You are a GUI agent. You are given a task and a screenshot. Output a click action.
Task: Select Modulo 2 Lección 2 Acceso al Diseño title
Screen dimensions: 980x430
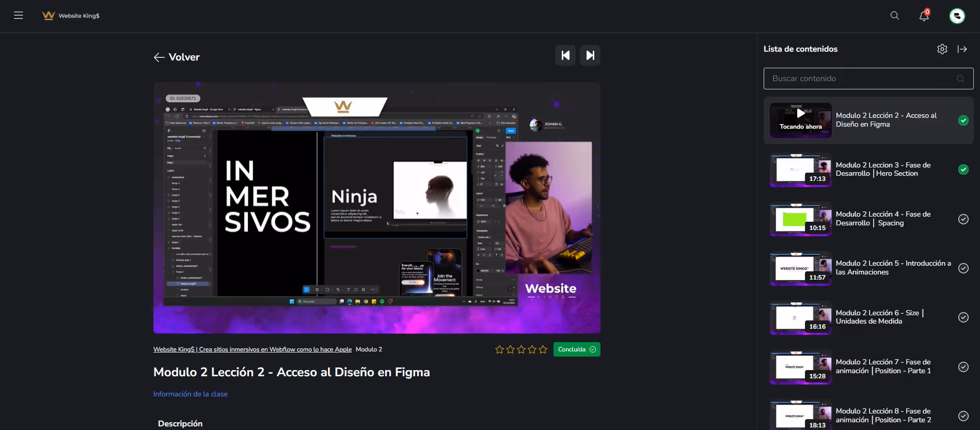click(887, 120)
